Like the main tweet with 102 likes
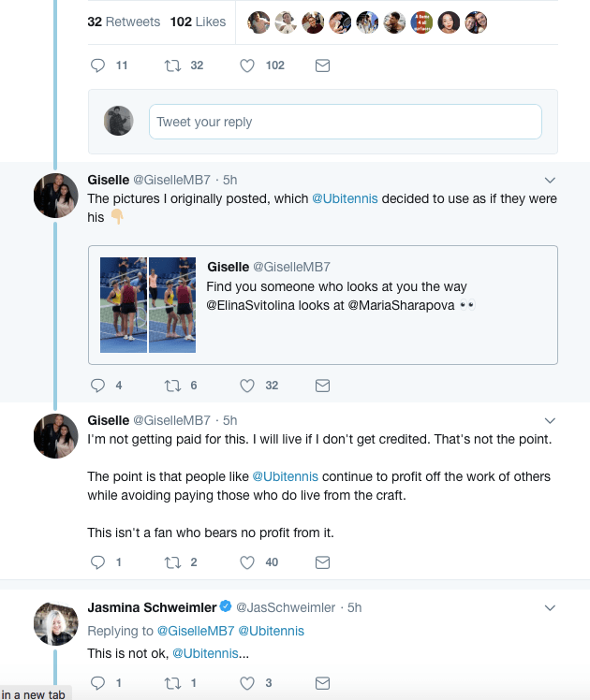 point(247,66)
